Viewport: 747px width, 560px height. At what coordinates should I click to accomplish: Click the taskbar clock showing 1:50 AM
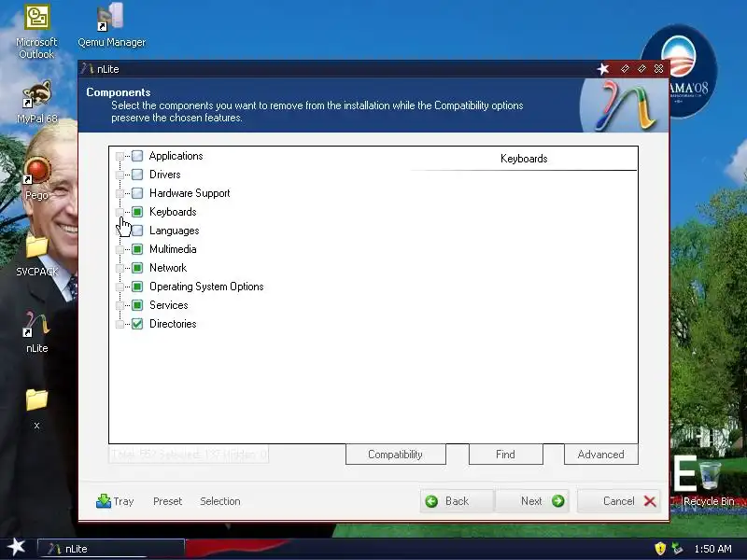(x=712, y=549)
